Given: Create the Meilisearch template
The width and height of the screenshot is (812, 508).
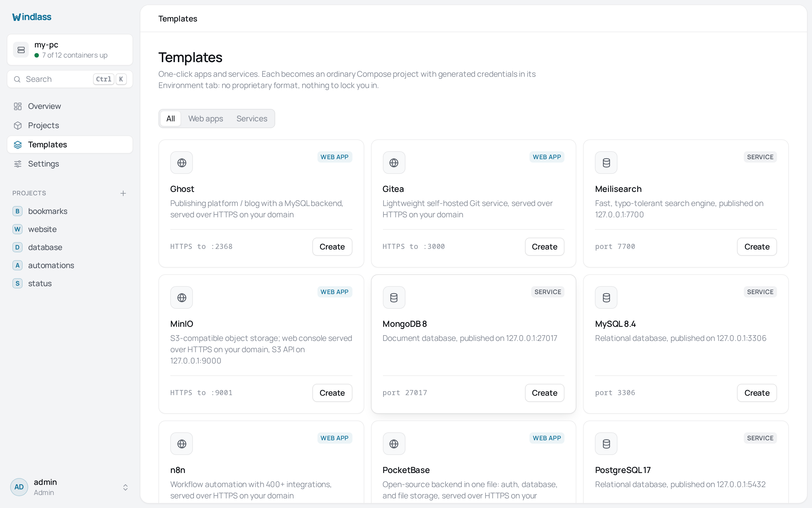Looking at the screenshot, I should click(757, 247).
